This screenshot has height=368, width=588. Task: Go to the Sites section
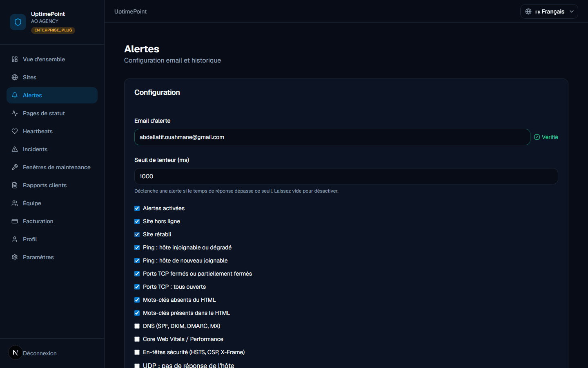click(52, 77)
